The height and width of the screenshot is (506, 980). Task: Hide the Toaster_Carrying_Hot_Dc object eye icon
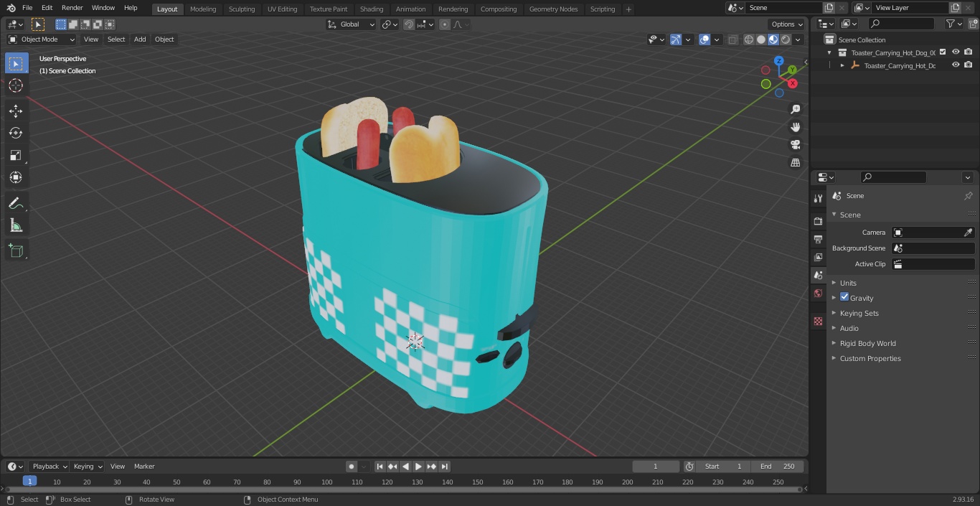click(x=956, y=65)
